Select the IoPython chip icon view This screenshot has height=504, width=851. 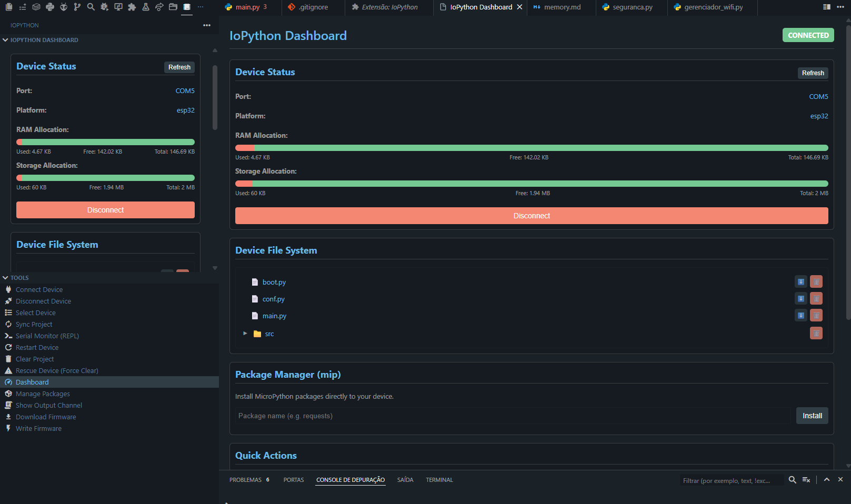pos(187,7)
